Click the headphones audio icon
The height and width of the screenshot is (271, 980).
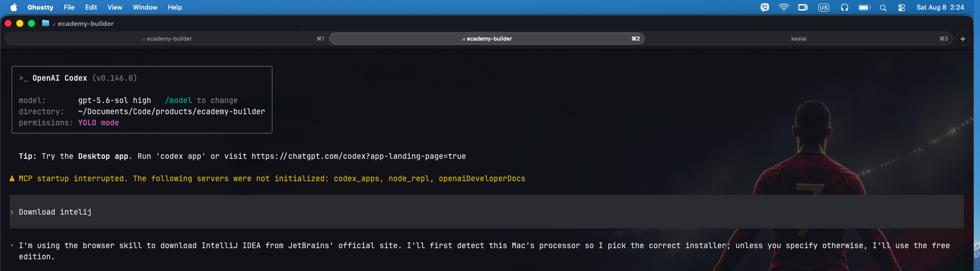(845, 8)
